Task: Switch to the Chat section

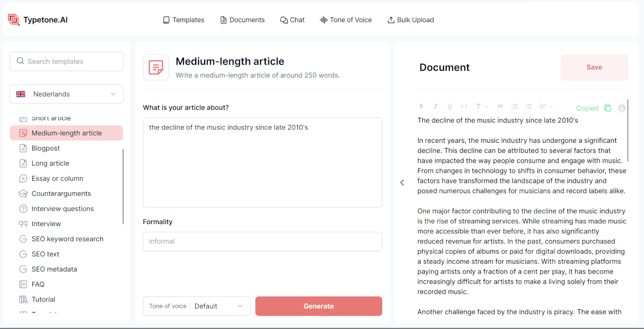Action: pyautogui.click(x=292, y=20)
